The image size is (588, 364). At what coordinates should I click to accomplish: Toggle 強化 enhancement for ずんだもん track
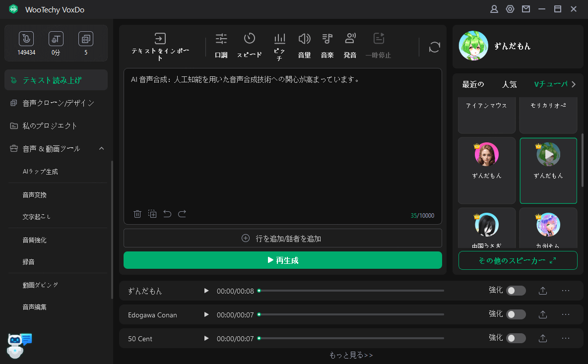click(516, 291)
